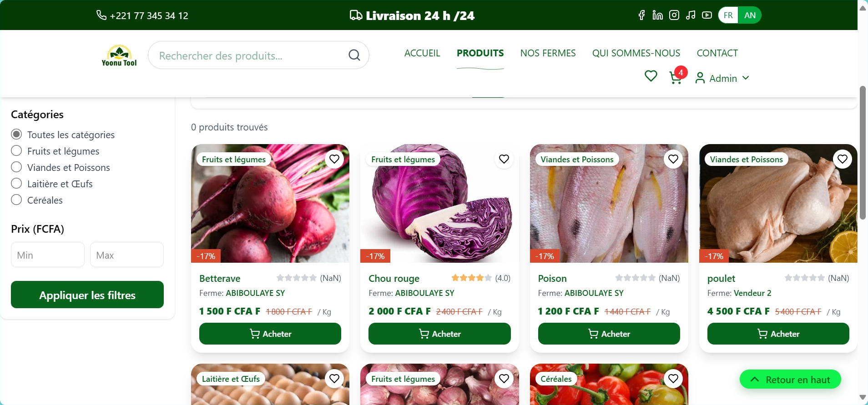Open the CONTACT menu item
The height and width of the screenshot is (405, 868).
pos(717,53)
